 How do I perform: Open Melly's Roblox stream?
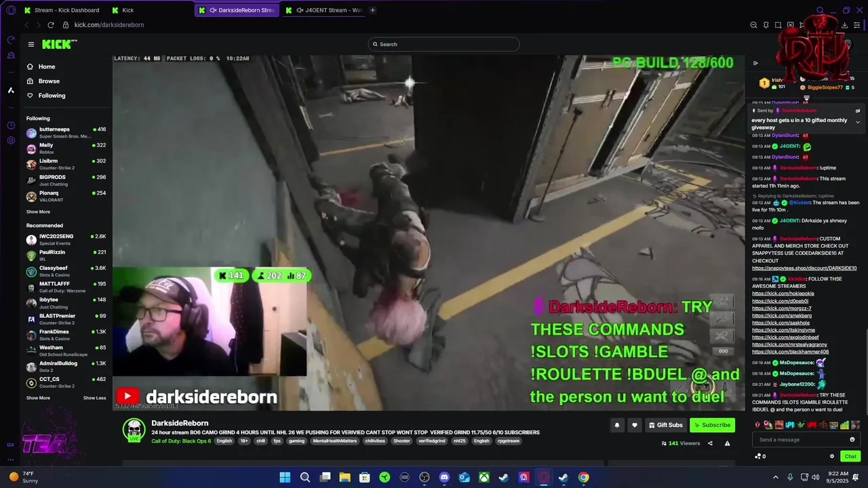click(66, 148)
